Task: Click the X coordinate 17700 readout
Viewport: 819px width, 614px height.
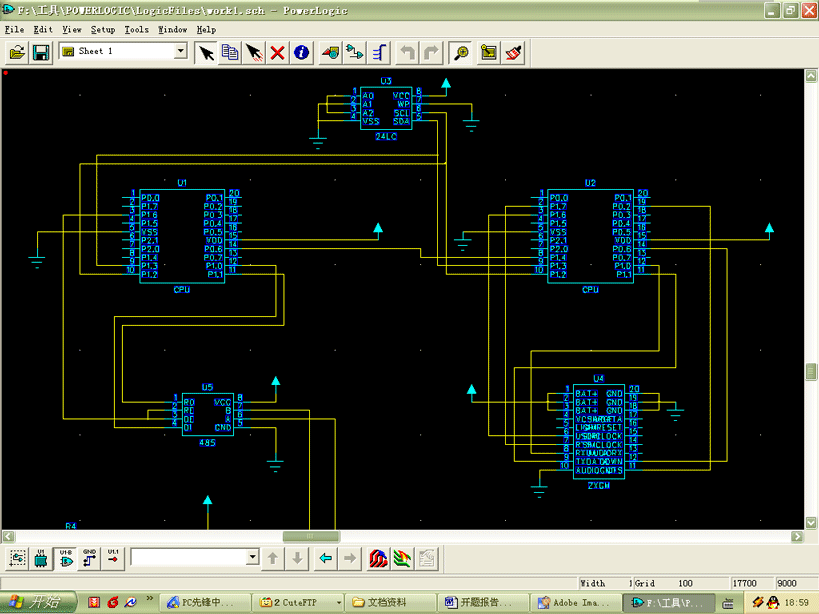Action: coord(744,583)
